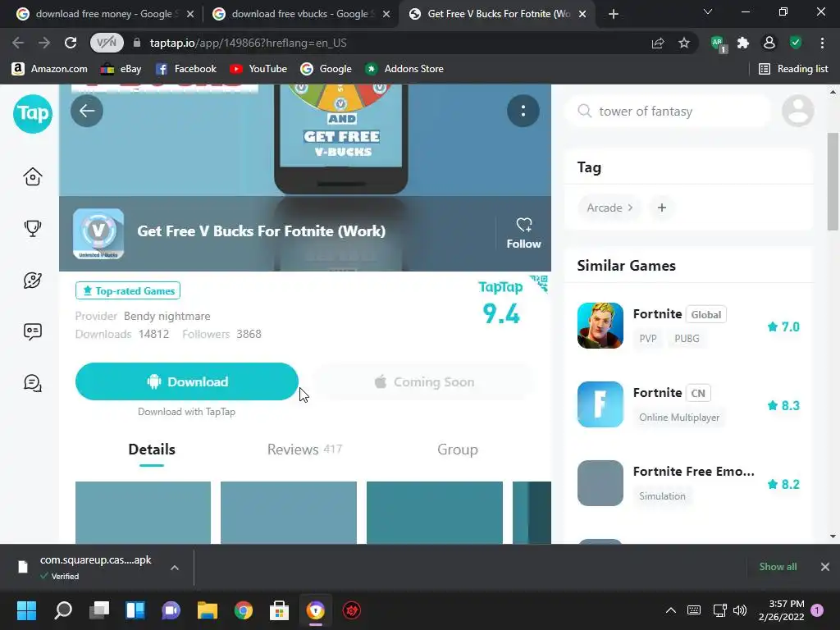Click the search magnifier icon
Viewport: 840px width, 630px height.
[x=584, y=111]
